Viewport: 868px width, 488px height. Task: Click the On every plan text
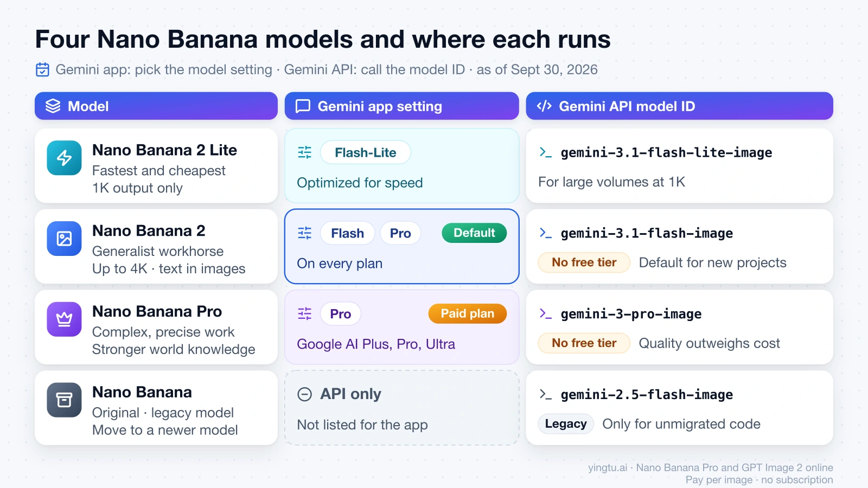tap(340, 264)
